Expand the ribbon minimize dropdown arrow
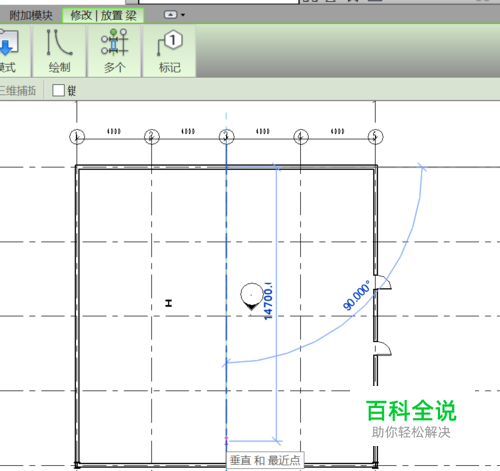Image resolution: width=500 pixels, height=471 pixels. click(183, 15)
